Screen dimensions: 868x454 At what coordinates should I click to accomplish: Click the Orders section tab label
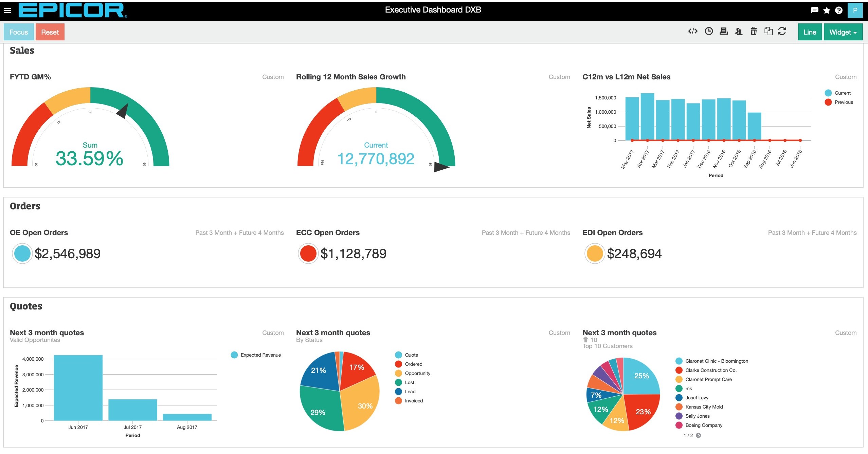click(x=25, y=206)
